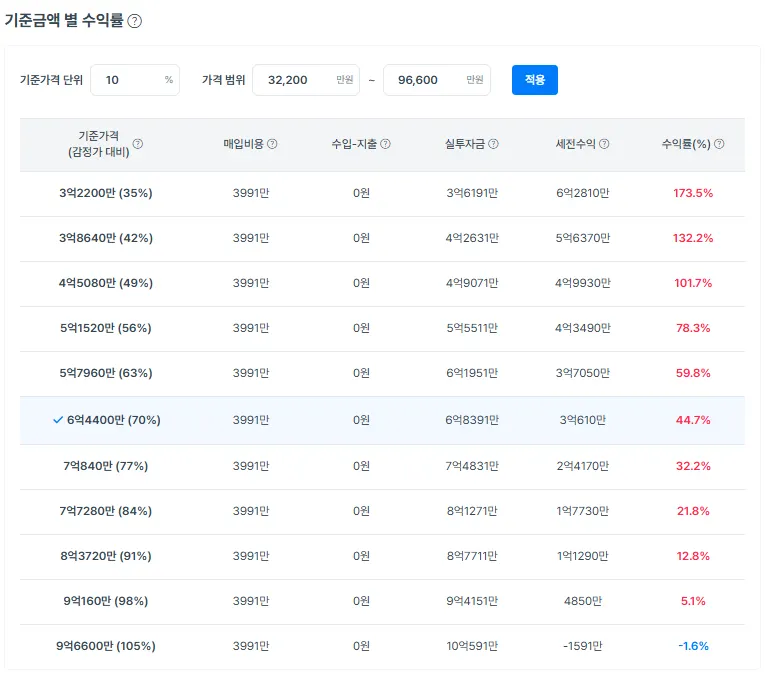Screen dimensions: 765x676
Task: Click actual investment 4억2631만
Action: point(472,238)
